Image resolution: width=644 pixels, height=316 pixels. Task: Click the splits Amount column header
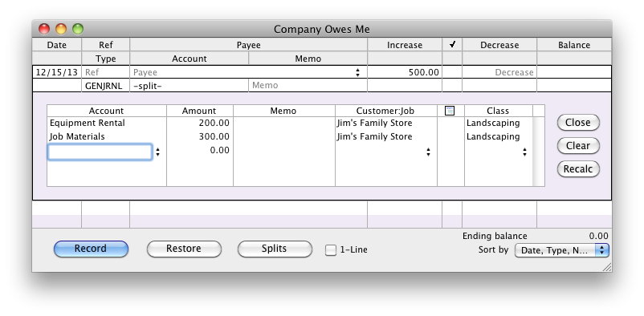tap(199, 111)
